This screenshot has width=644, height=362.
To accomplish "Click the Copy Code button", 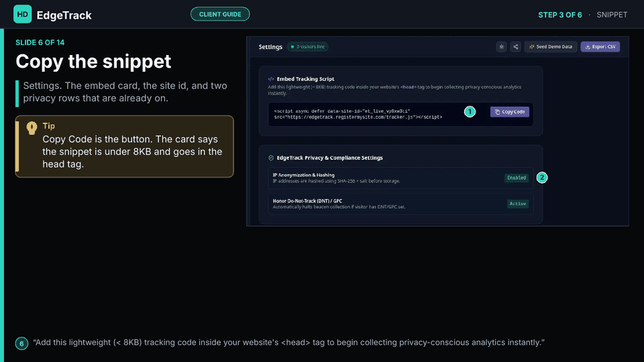I will 509,112.
